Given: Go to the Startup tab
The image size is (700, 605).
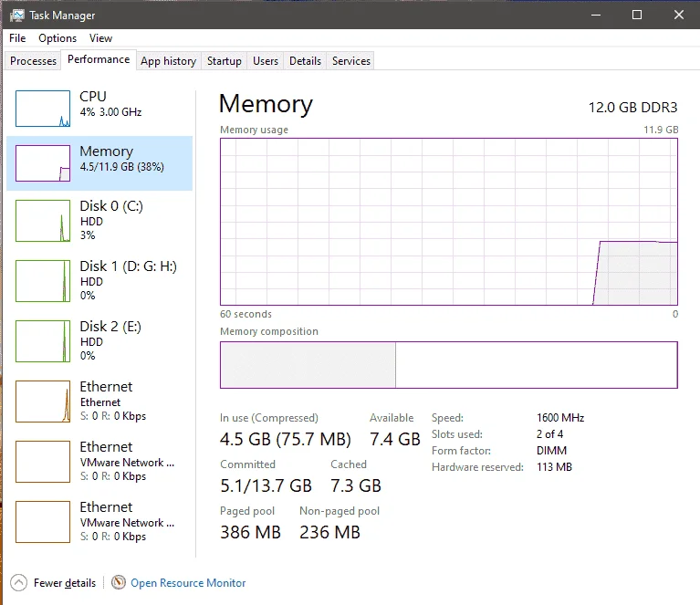Looking at the screenshot, I should click(x=225, y=61).
